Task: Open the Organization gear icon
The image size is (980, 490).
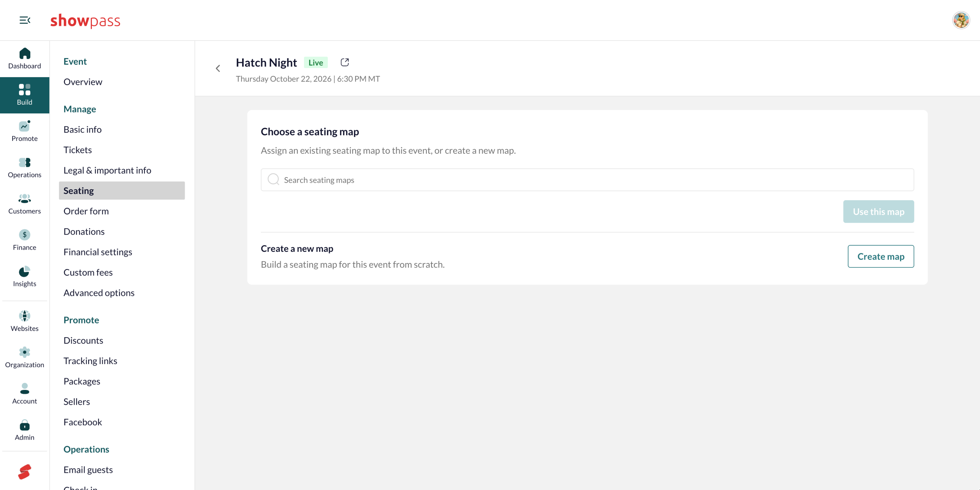Action: [x=25, y=352]
